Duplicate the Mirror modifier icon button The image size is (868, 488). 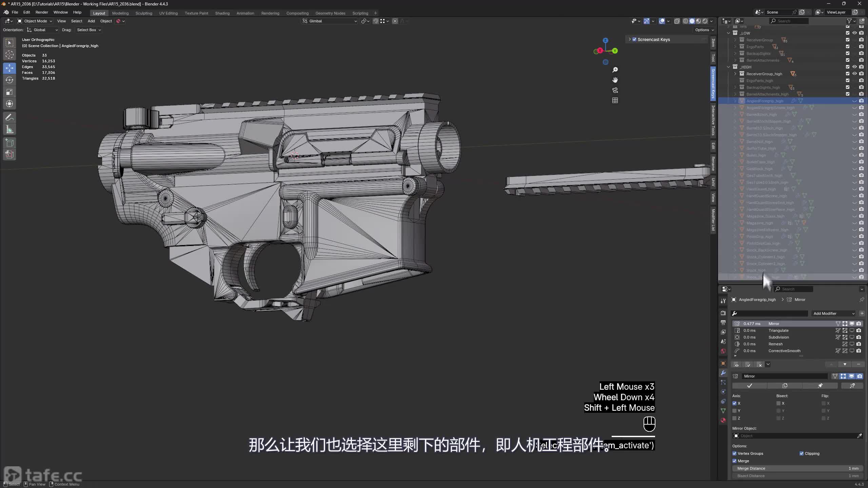point(785,386)
